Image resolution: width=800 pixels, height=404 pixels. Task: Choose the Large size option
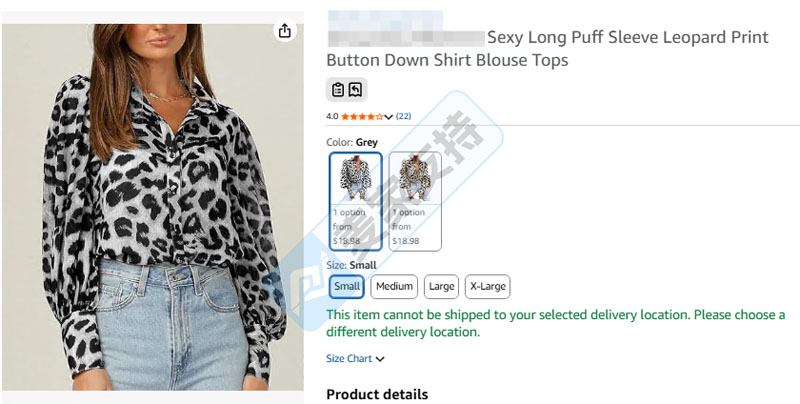[x=441, y=286]
